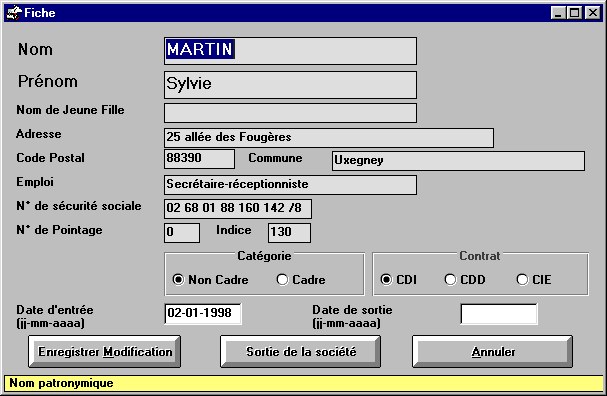Click the Indice field showing 130
This screenshot has height=396, width=607.
pos(289,233)
